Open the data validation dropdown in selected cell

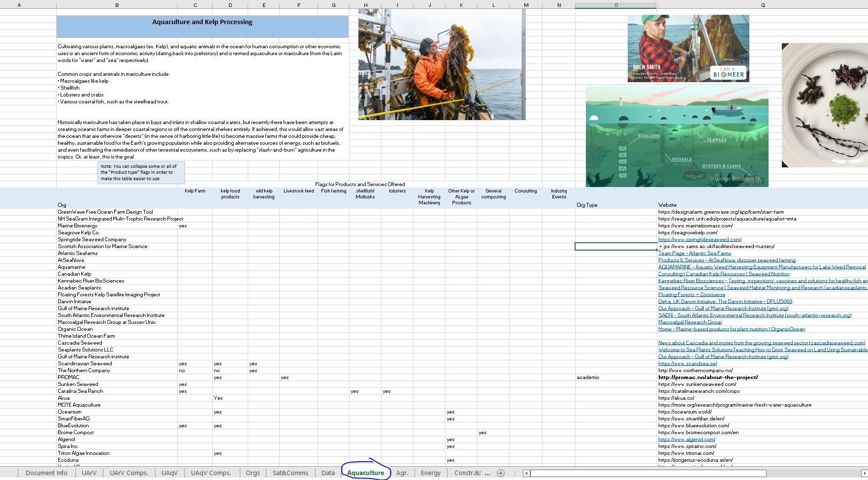point(661,247)
